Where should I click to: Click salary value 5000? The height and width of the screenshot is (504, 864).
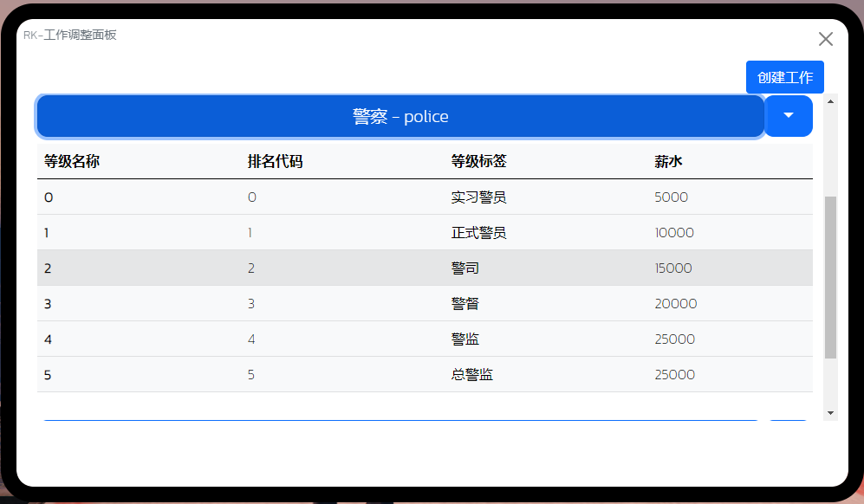(x=671, y=197)
